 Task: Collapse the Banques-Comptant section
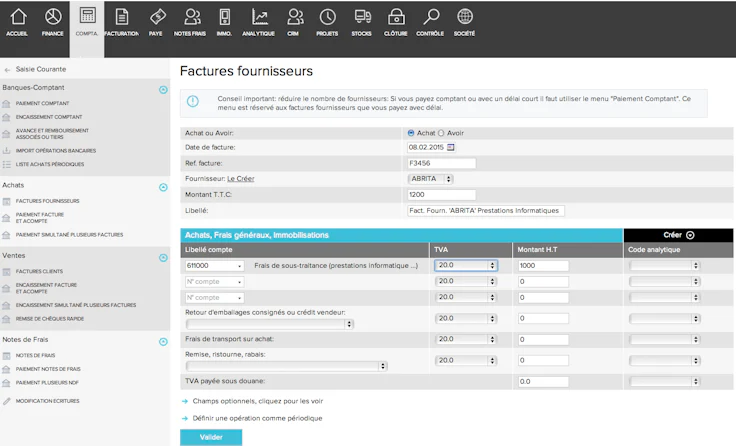[163, 90]
